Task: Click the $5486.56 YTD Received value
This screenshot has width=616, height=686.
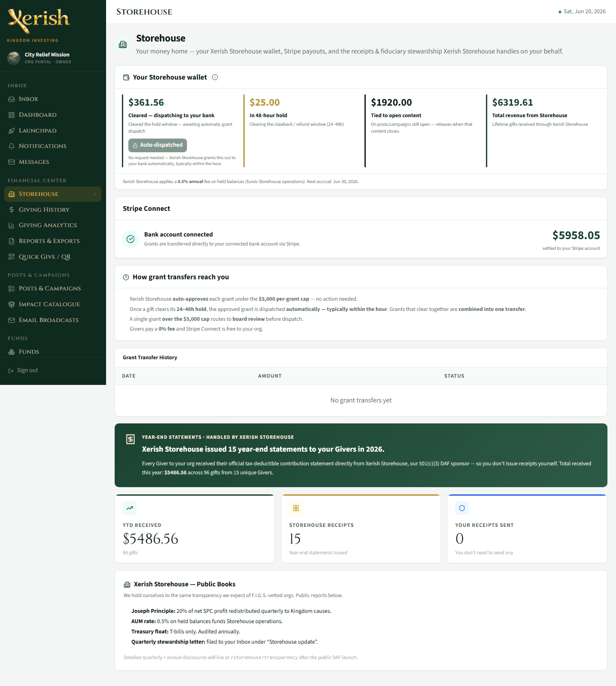Action: pyautogui.click(x=151, y=539)
